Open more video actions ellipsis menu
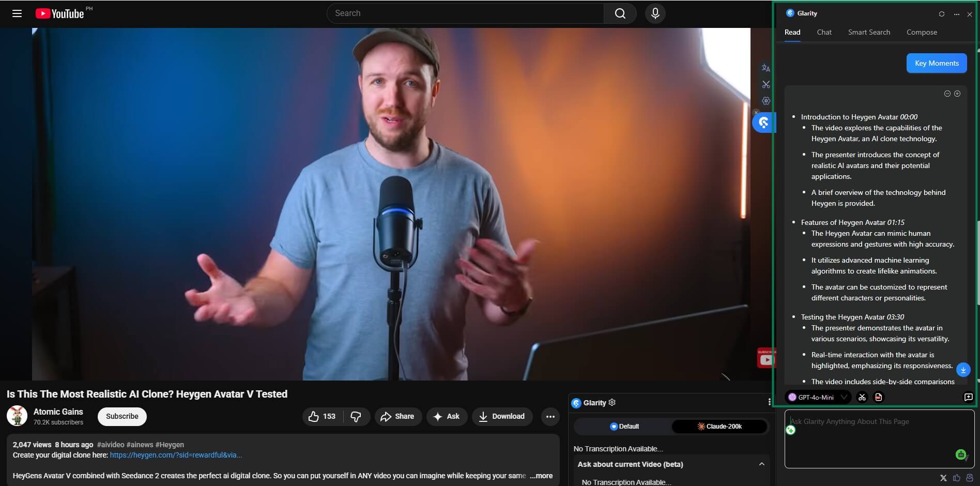This screenshot has width=980, height=486. pos(550,417)
